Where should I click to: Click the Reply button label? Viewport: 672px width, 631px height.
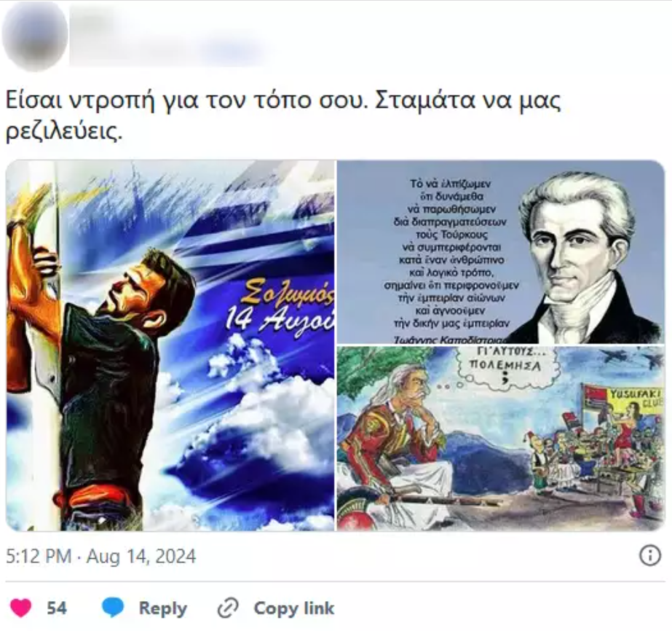click(x=163, y=608)
